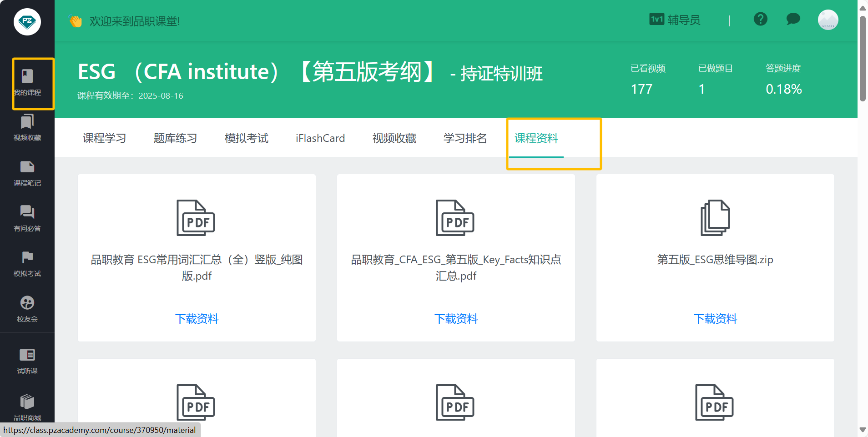This screenshot has height=437, width=868.
Task: Click the waving hand welcome icon
Action: pyautogui.click(x=76, y=21)
